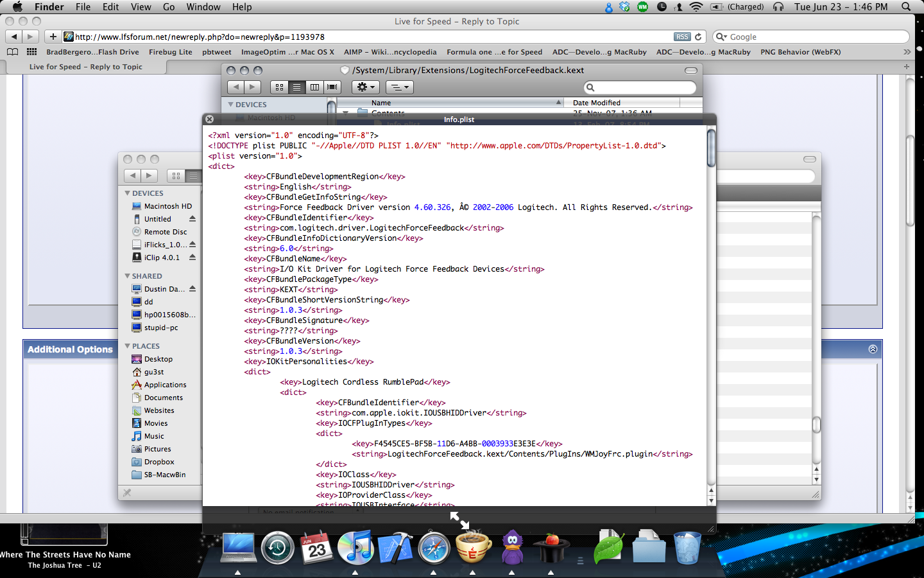Switch kext Finder window to list view

pos(296,87)
